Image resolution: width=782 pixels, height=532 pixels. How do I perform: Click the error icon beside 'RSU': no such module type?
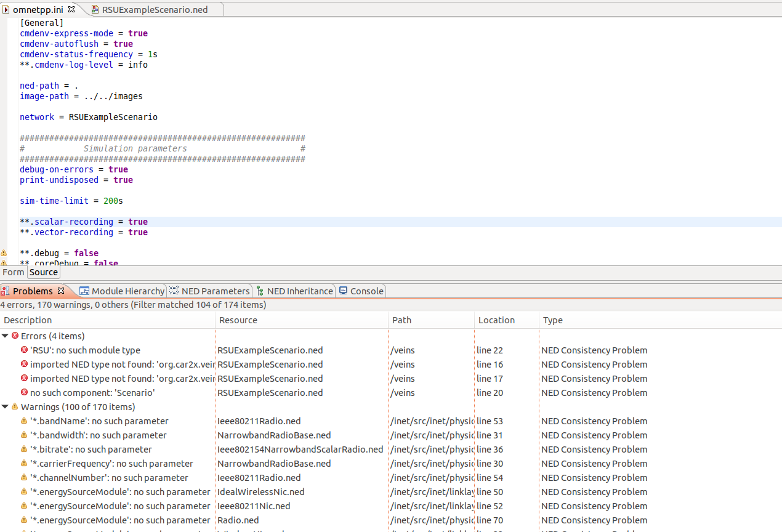click(x=25, y=350)
